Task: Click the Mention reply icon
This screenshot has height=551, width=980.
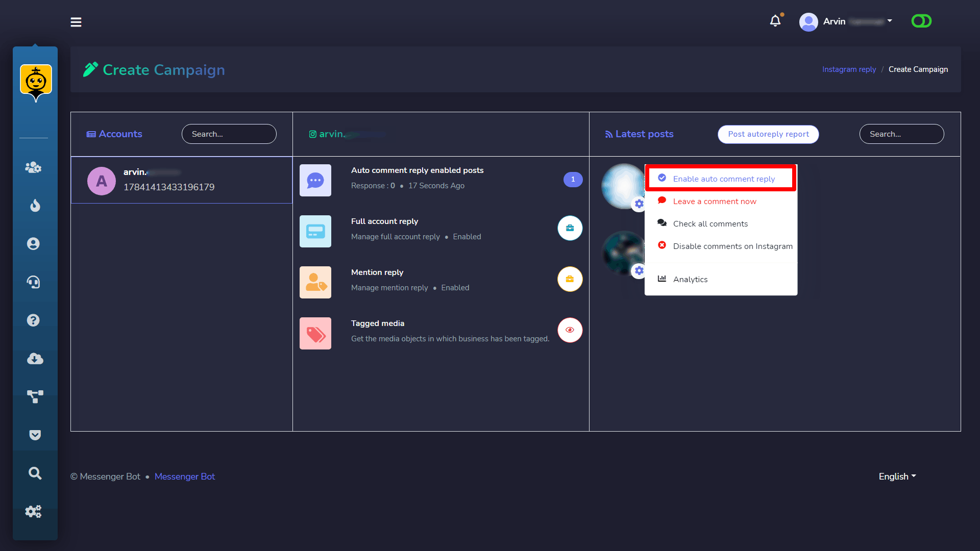Action: click(316, 279)
